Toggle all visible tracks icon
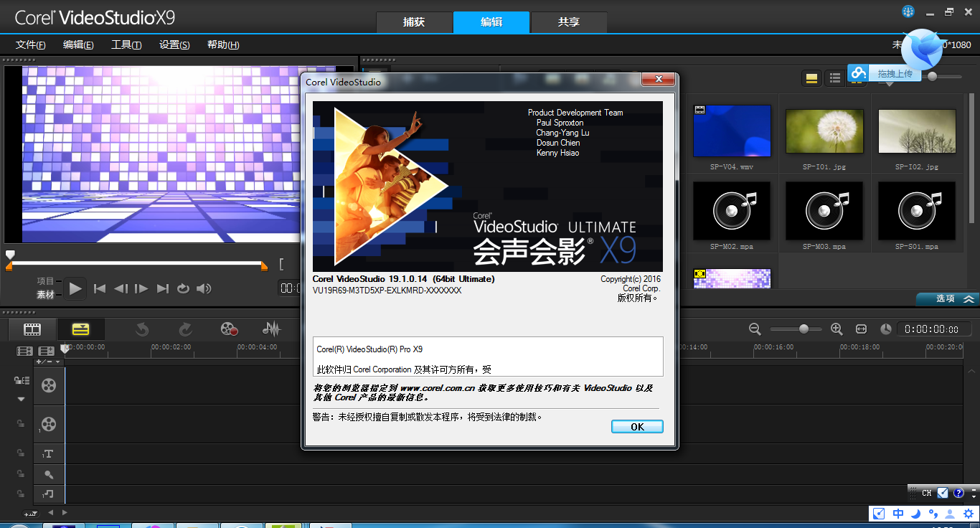980x528 pixels. 25,351
